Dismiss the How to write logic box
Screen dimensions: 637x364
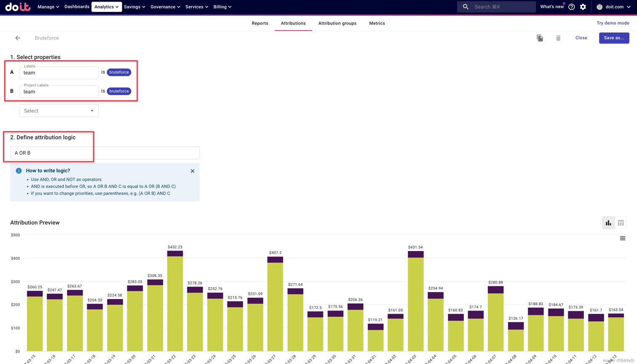[x=193, y=171]
